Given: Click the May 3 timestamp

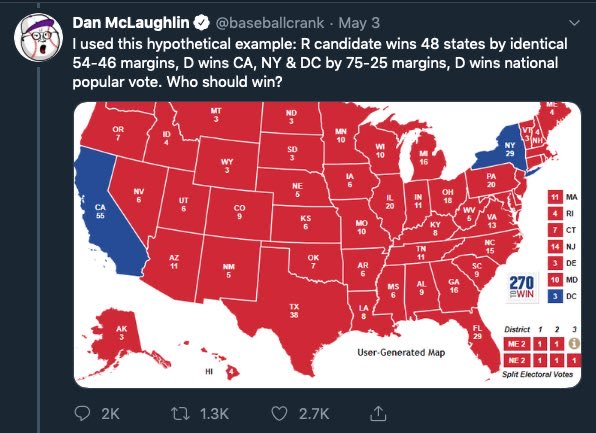Looking at the screenshot, I should [359, 23].
